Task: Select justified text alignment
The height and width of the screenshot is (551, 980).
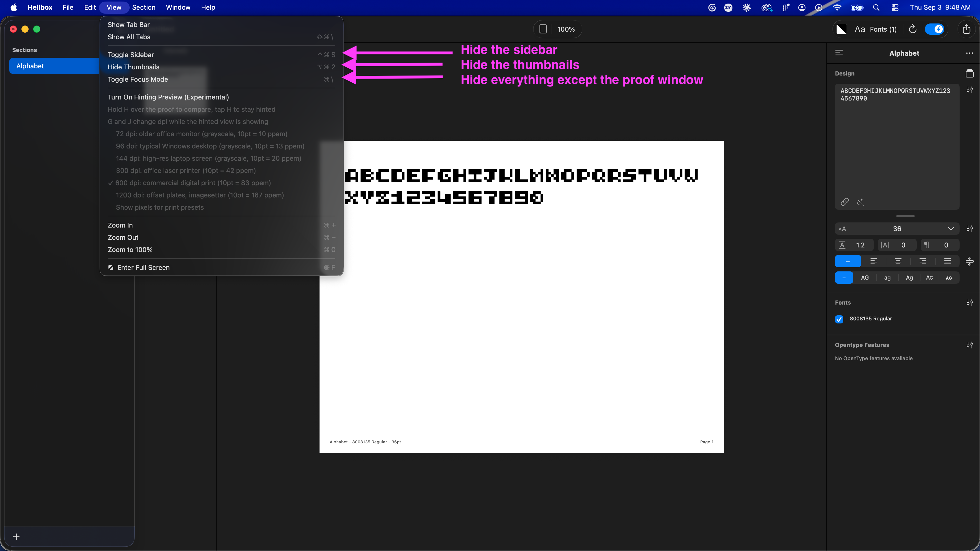Action: pos(947,261)
